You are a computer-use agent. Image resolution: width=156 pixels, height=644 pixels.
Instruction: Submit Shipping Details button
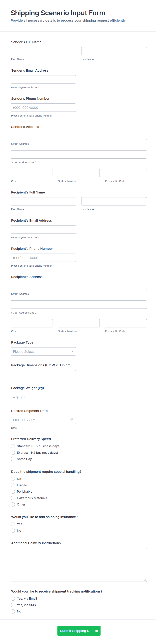pyautogui.click(x=79, y=631)
